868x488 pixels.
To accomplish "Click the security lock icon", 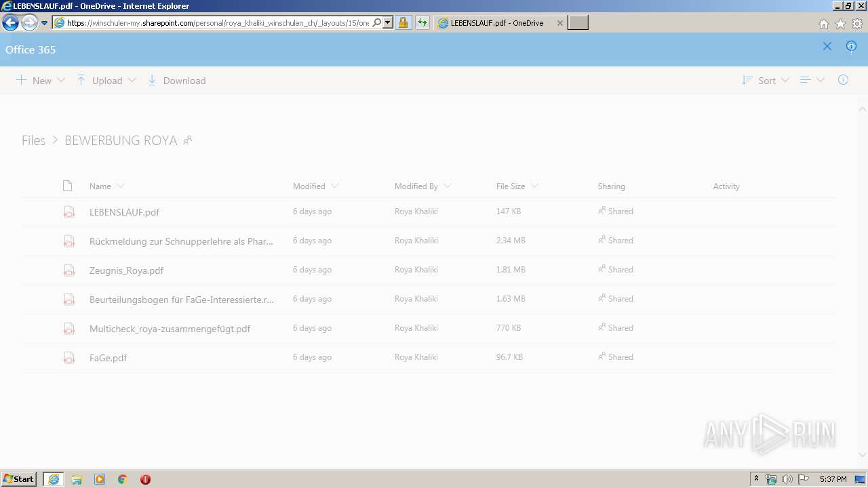I will click(x=403, y=23).
